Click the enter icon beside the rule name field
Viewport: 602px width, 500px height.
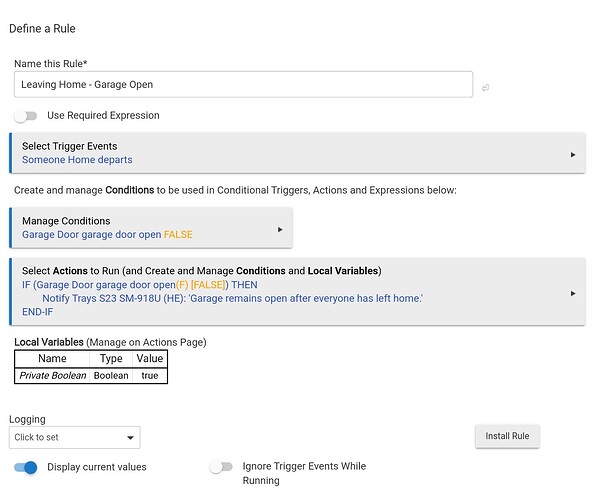tap(485, 88)
